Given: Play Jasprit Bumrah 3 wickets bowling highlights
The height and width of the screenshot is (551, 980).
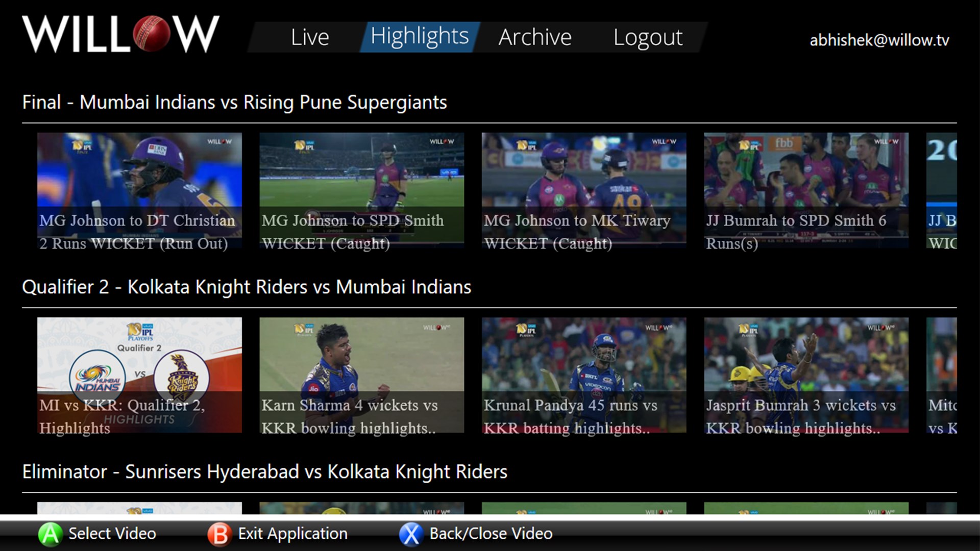Looking at the screenshot, I should point(805,375).
